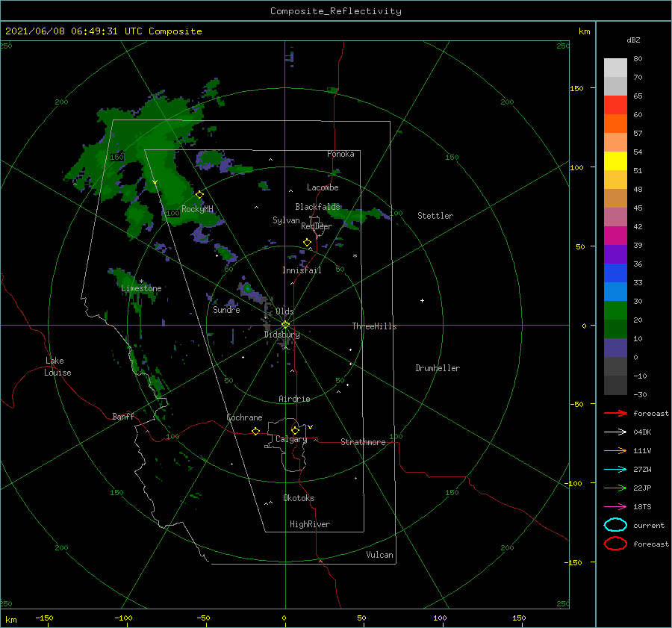Click the asterisk marker above Limestone label
Viewport: 672px width, 628px height.
(x=141, y=282)
